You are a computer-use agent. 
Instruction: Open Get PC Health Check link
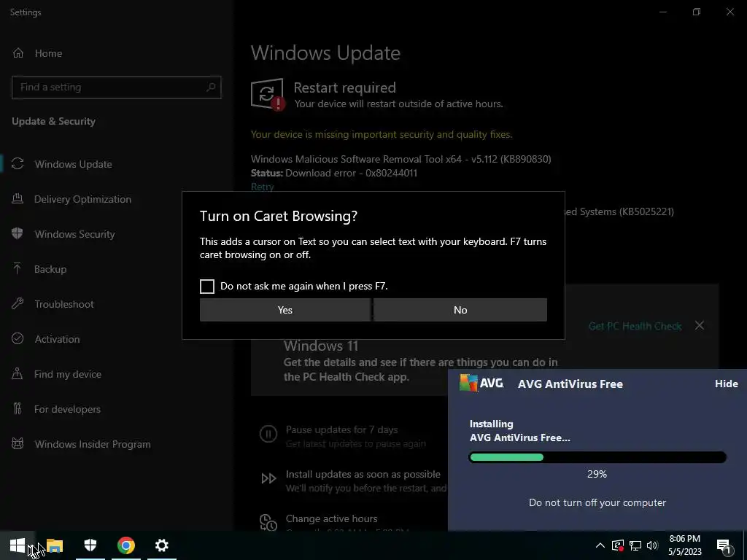pyautogui.click(x=635, y=326)
